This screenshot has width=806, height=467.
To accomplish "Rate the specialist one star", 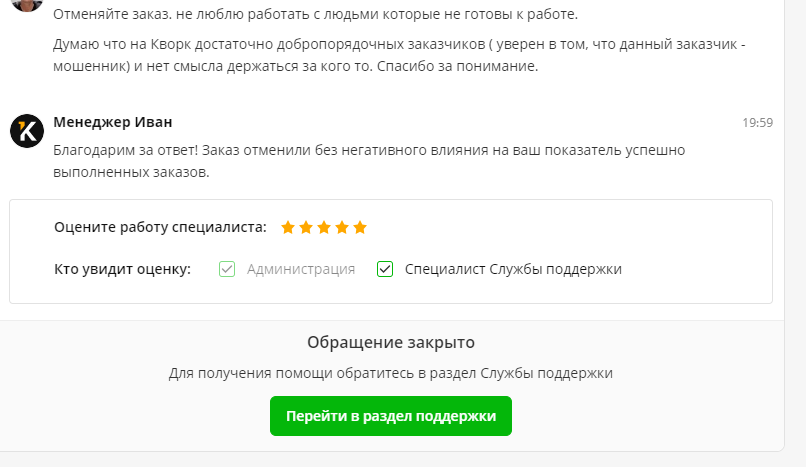I will [288, 227].
